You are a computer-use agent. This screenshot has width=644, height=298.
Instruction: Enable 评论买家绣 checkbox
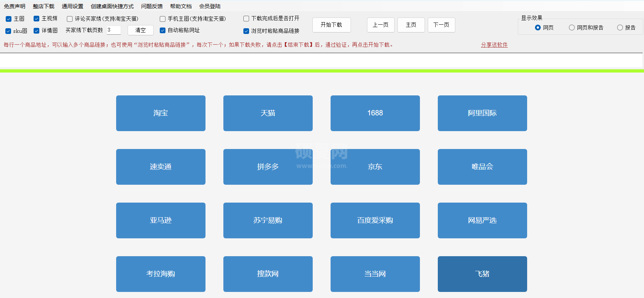70,19
